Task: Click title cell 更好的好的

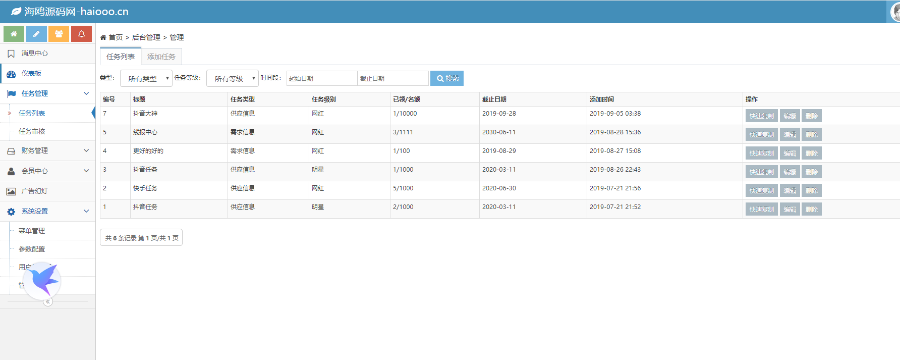Action: coord(148,151)
